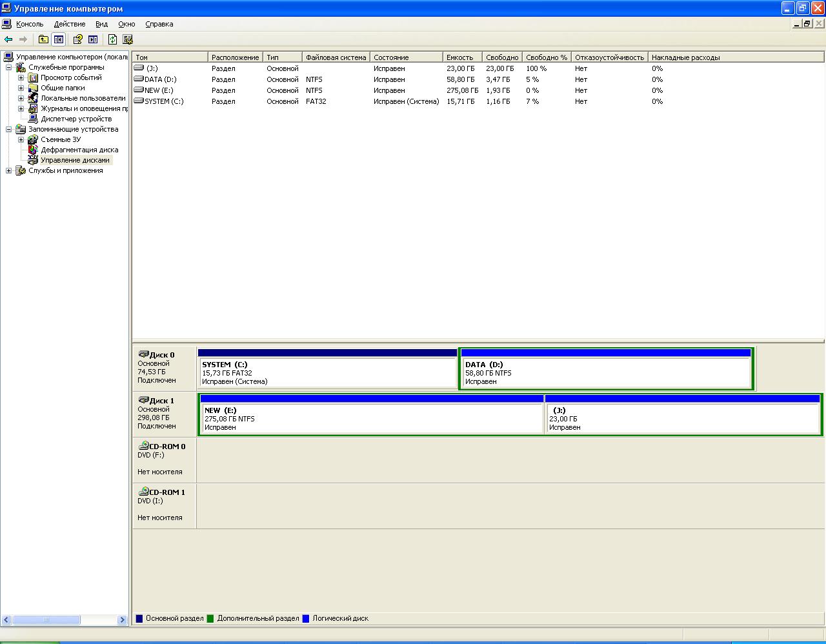Click the CD-ROM 0 drive label
This screenshot has height=644, width=826.
tap(166, 447)
